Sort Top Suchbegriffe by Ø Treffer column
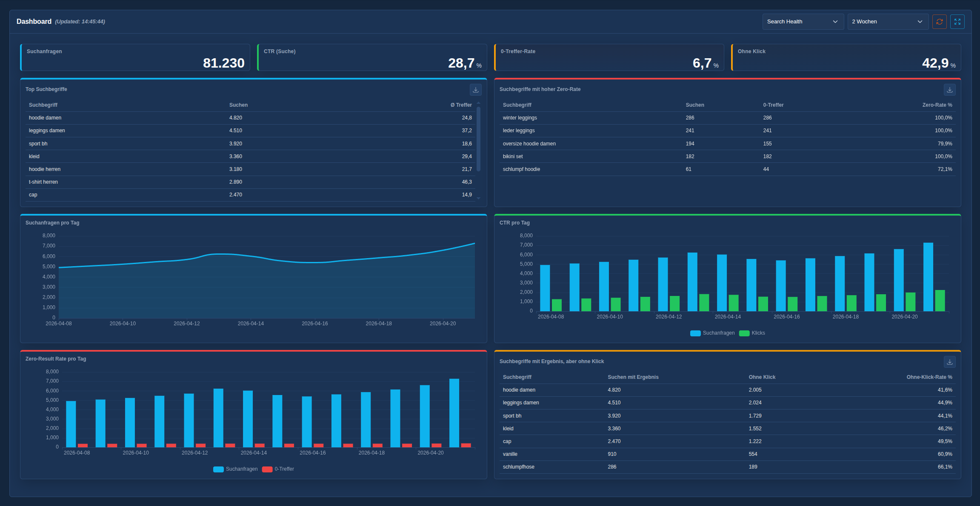The width and height of the screenshot is (980, 506). pyautogui.click(x=461, y=105)
